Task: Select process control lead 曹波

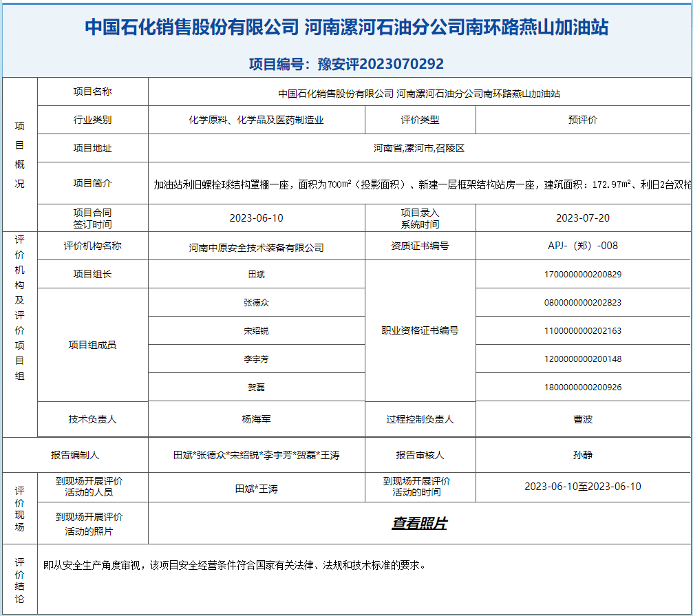Action: [583, 419]
